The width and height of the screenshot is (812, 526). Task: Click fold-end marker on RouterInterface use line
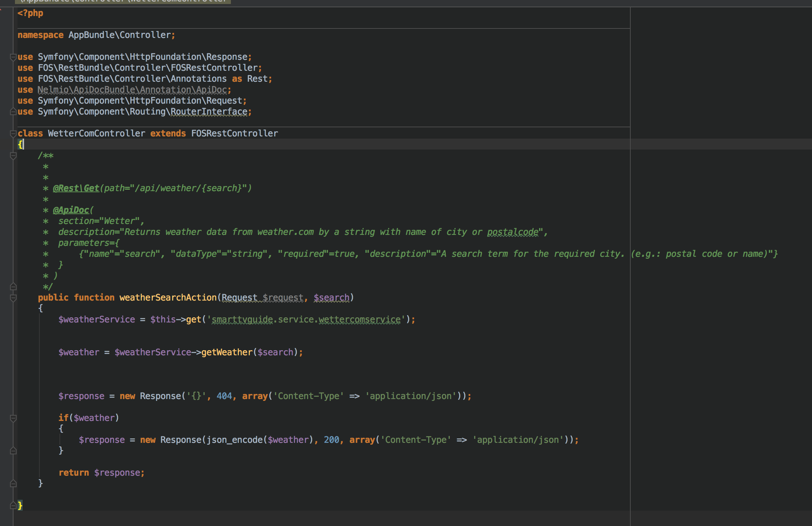pyautogui.click(x=13, y=112)
